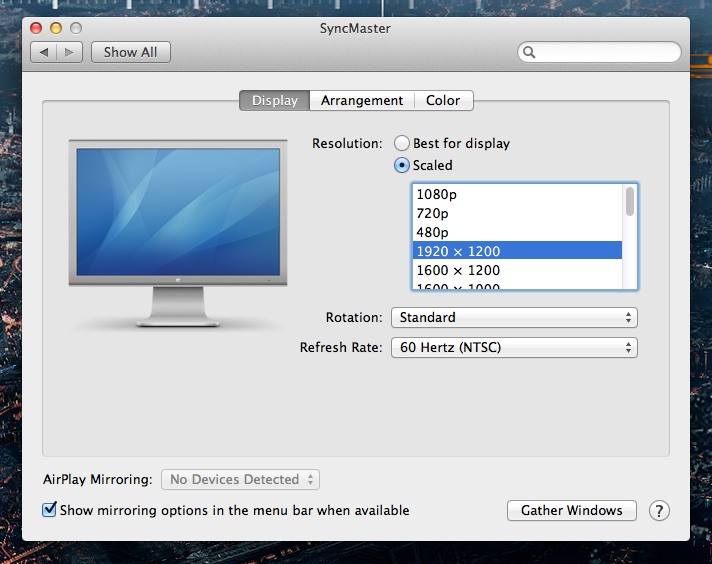Click the magnifying glass search icon
This screenshot has width=712, height=564.
click(x=529, y=52)
